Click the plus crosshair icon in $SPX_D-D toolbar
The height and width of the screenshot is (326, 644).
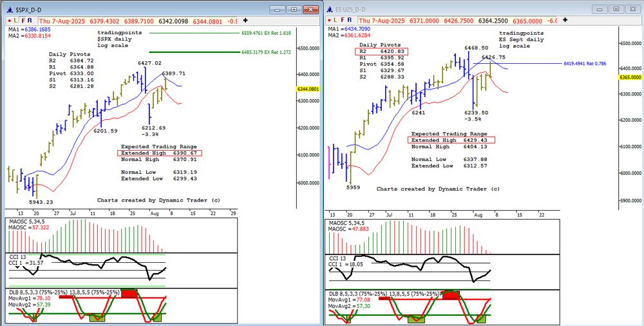pos(245,20)
